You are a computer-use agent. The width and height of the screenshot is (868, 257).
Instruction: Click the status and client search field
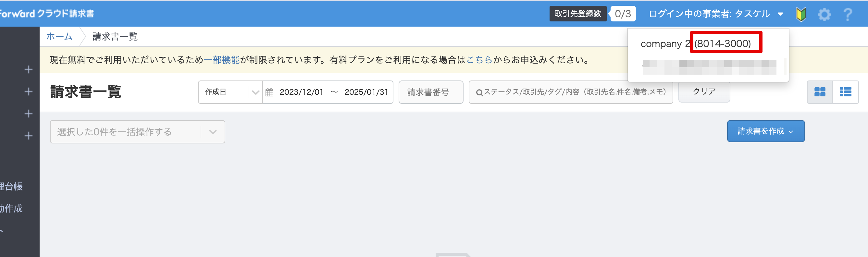[x=570, y=92]
